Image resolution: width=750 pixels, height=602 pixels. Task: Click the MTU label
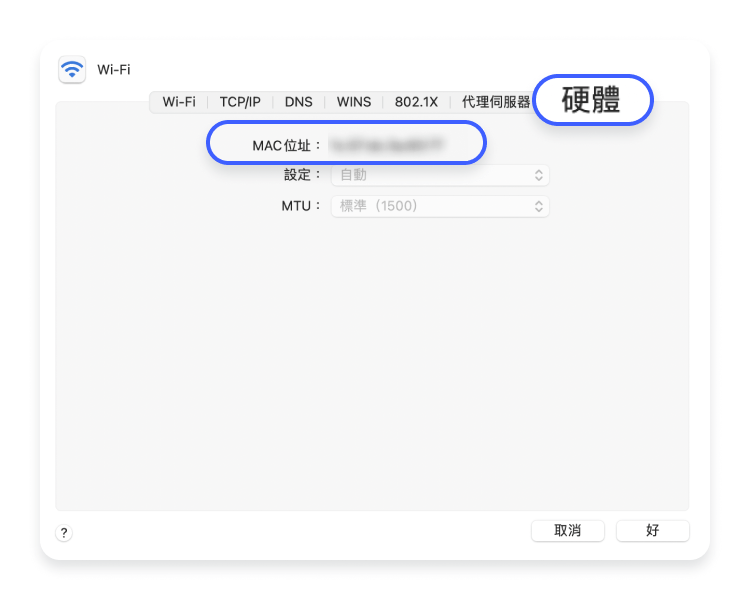point(301,206)
